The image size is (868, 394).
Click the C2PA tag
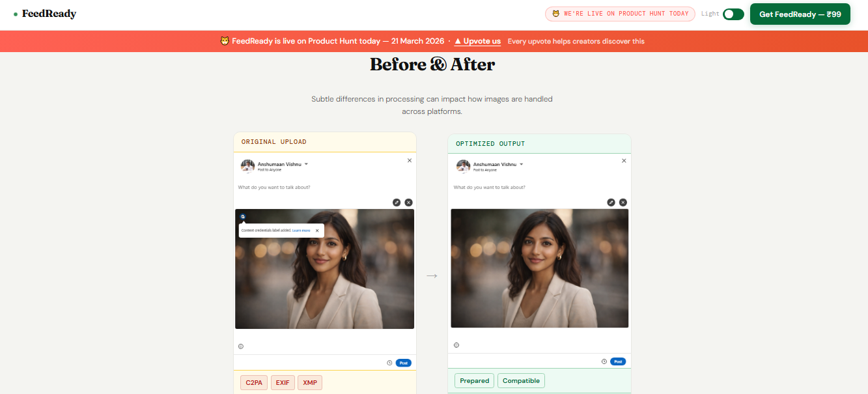[254, 382]
